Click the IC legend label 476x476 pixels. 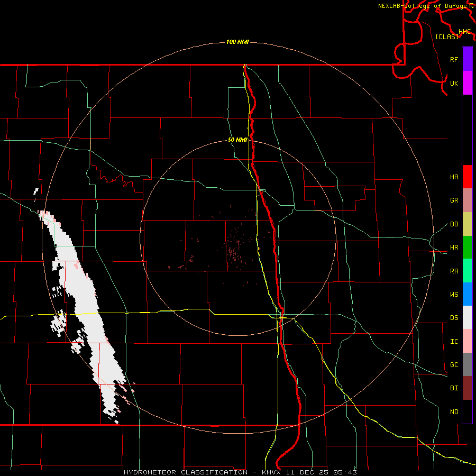(454, 342)
